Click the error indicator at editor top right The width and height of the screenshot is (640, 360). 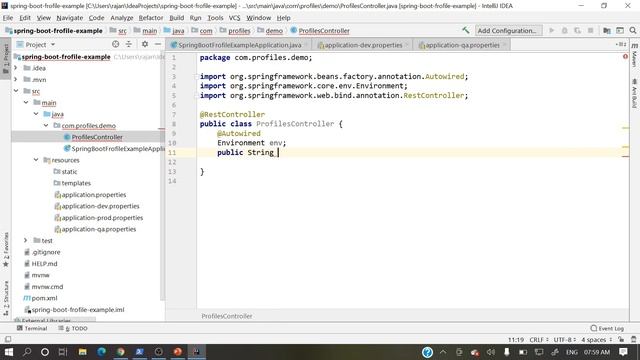click(625, 56)
